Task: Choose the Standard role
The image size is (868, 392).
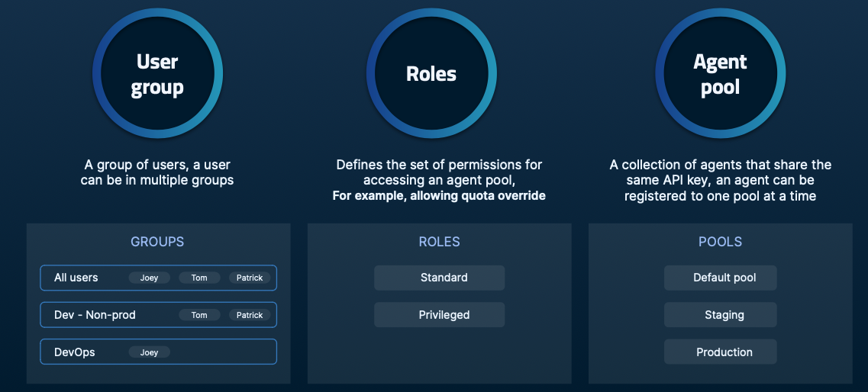Action: point(439,278)
